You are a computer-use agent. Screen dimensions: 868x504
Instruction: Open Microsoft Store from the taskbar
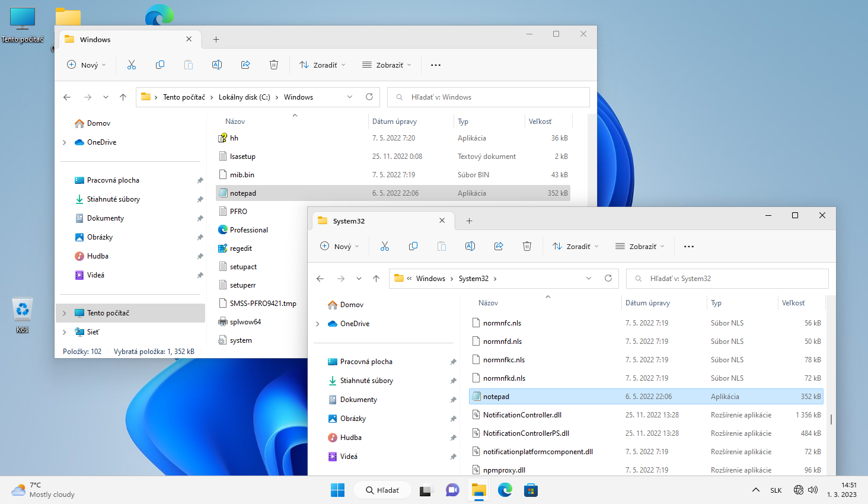click(531, 490)
